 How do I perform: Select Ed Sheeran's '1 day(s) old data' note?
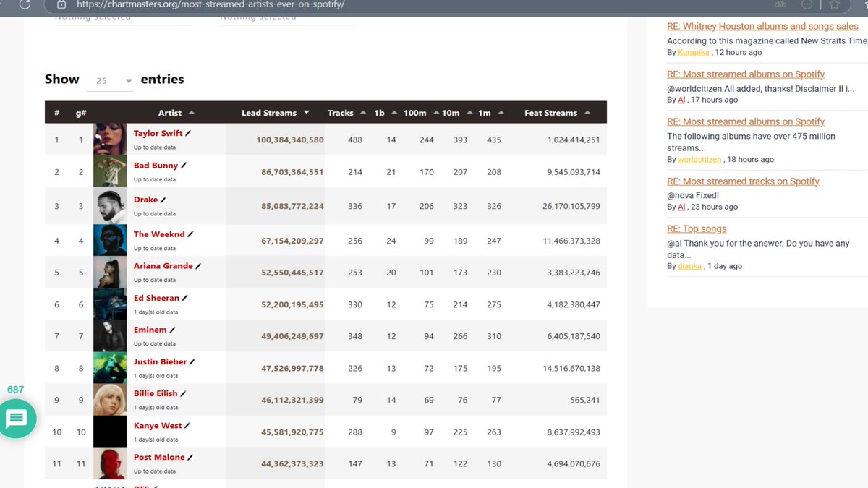(x=156, y=312)
